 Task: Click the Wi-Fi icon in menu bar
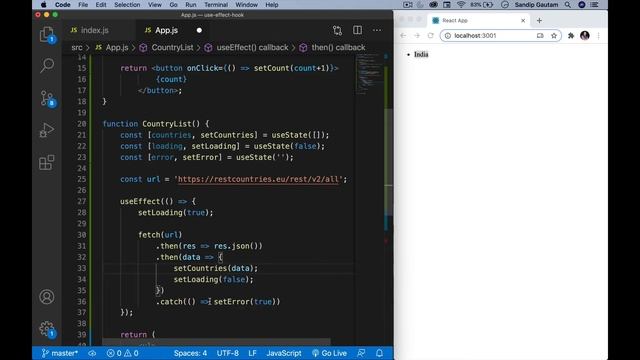461,5
